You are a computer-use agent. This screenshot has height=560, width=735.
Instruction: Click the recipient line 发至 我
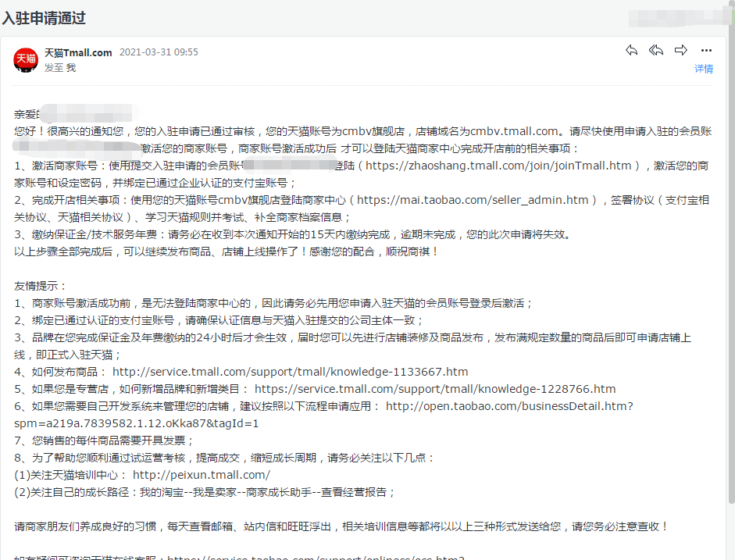(60, 68)
